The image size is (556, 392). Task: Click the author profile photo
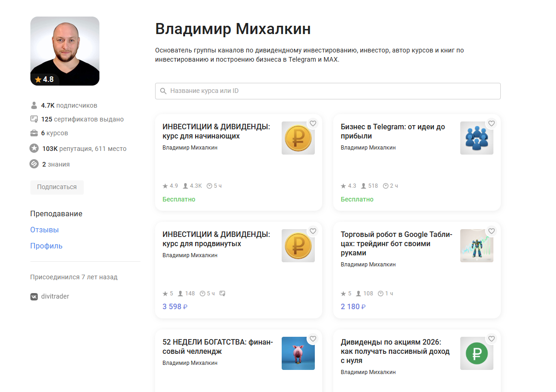[x=65, y=51]
